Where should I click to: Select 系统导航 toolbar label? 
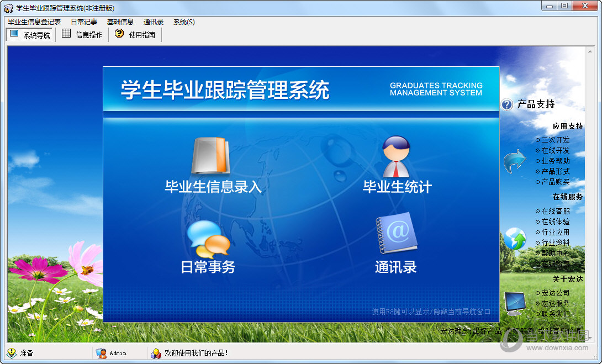click(36, 35)
